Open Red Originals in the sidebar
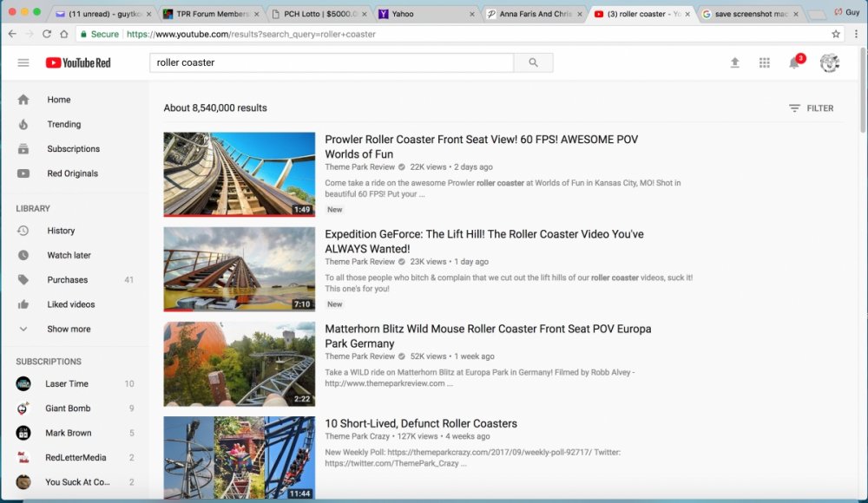This screenshot has width=868, height=503. point(74,173)
